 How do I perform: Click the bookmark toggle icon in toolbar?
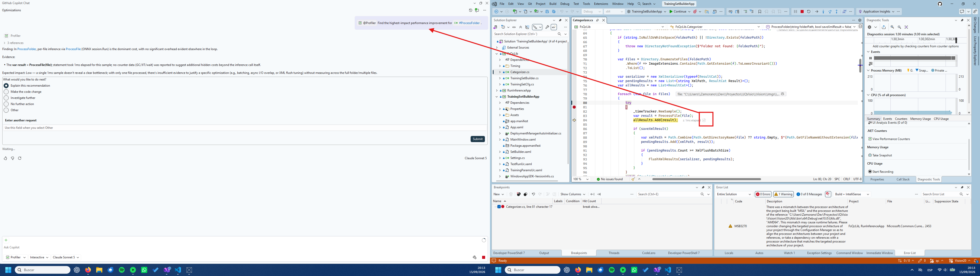tap(760, 11)
